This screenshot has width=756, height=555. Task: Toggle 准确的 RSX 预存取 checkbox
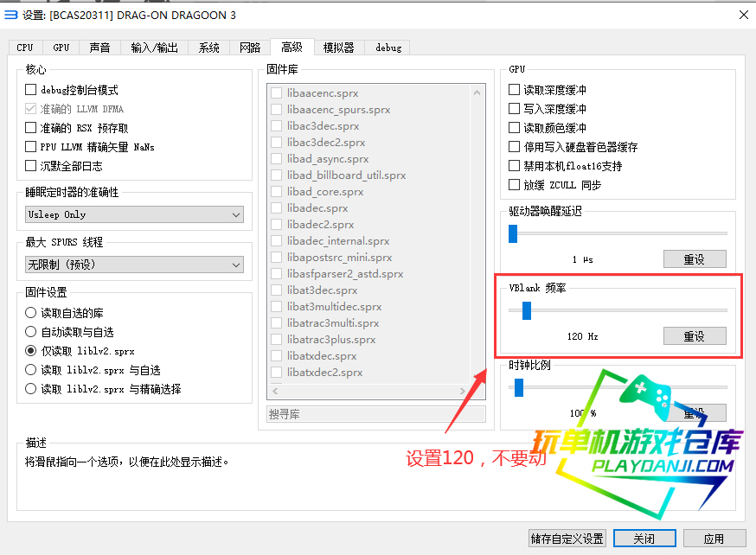point(31,128)
